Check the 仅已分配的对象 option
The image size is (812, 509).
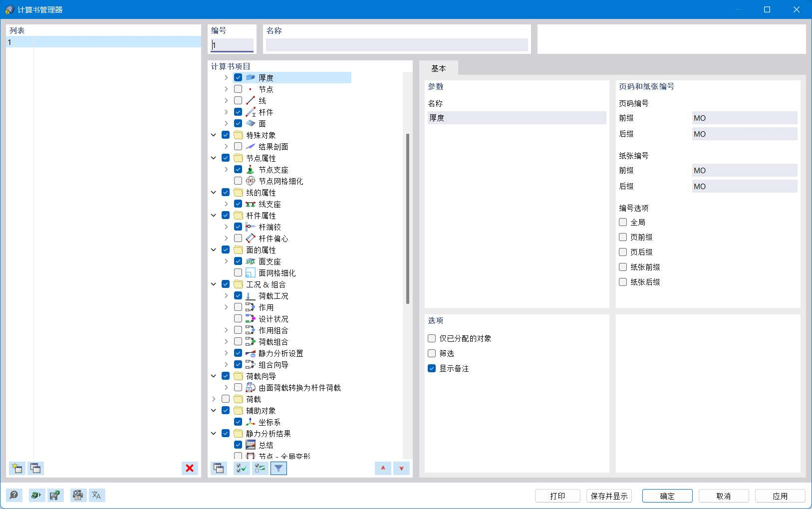(x=431, y=338)
